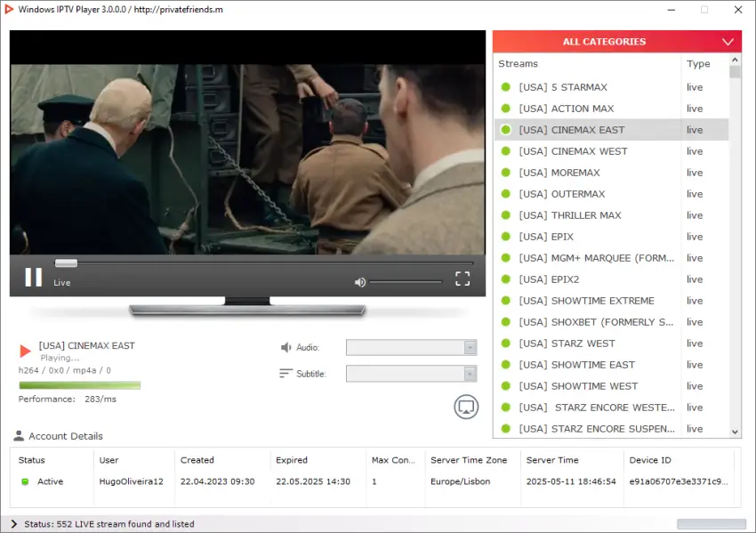Select the [USA] ACTION MAX stream
This screenshot has width=756, height=533.
pyautogui.click(x=611, y=109)
